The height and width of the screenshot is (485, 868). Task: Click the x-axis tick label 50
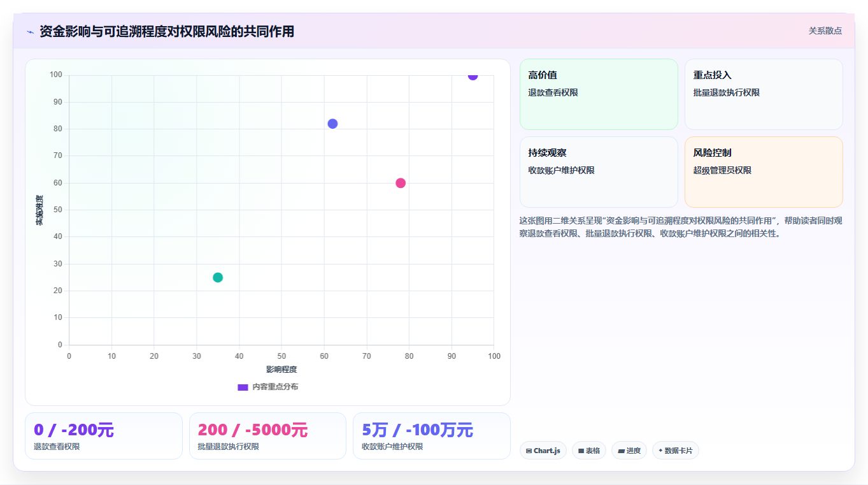281,356
